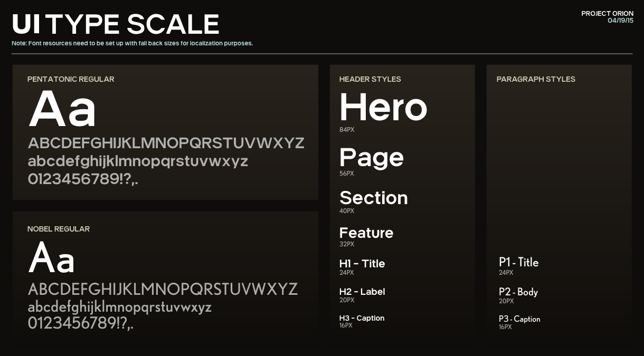Click the Pentatonic uppercase alphabet line
644x356 pixels.
(166, 143)
